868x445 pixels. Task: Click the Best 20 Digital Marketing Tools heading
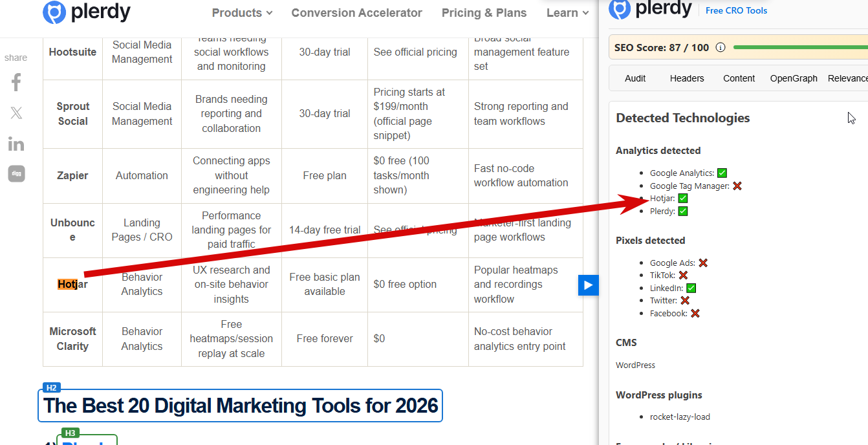[241, 406]
